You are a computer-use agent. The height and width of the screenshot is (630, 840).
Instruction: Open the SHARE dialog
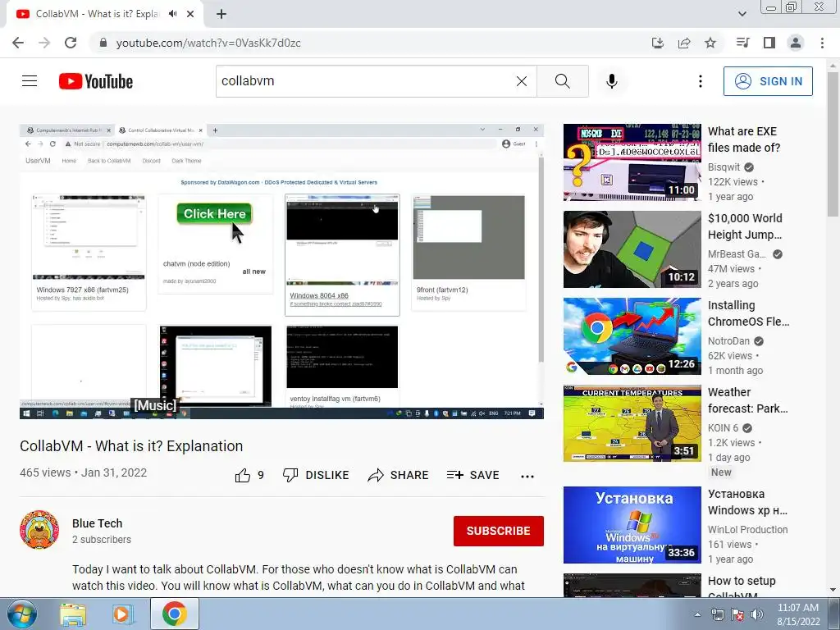click(398, 475)
